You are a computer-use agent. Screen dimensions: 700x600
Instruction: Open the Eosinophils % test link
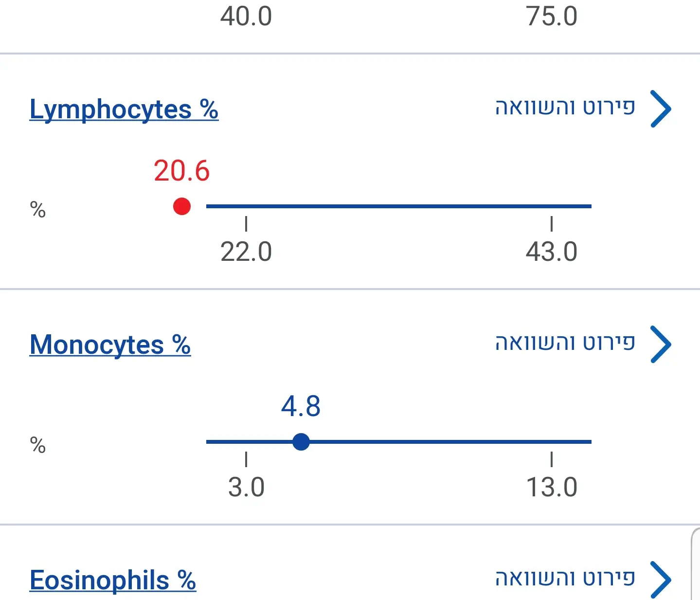click(x=112, y=580)
